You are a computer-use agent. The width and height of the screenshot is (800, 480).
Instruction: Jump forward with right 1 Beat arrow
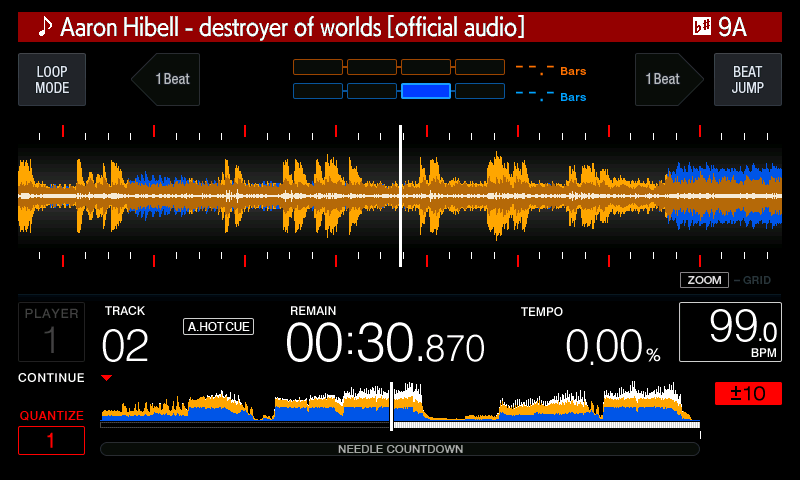point(669,79)
